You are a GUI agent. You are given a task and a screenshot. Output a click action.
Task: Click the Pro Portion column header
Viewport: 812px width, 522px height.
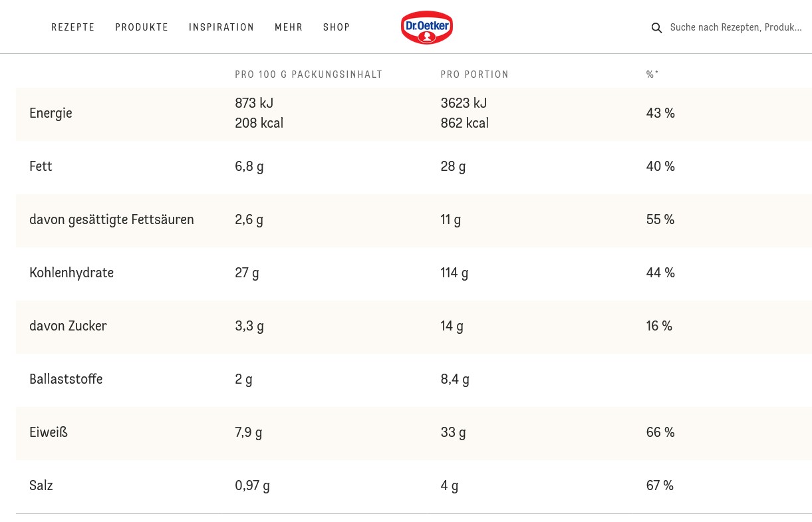(475, 74)
